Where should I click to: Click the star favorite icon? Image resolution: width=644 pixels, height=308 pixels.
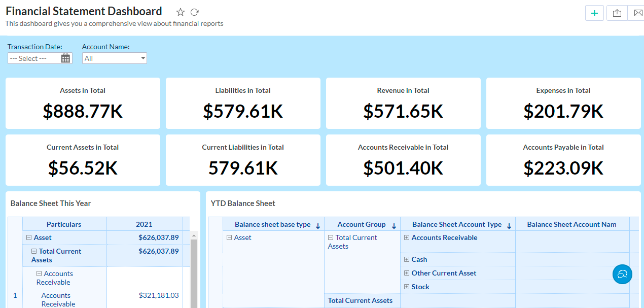181,12
